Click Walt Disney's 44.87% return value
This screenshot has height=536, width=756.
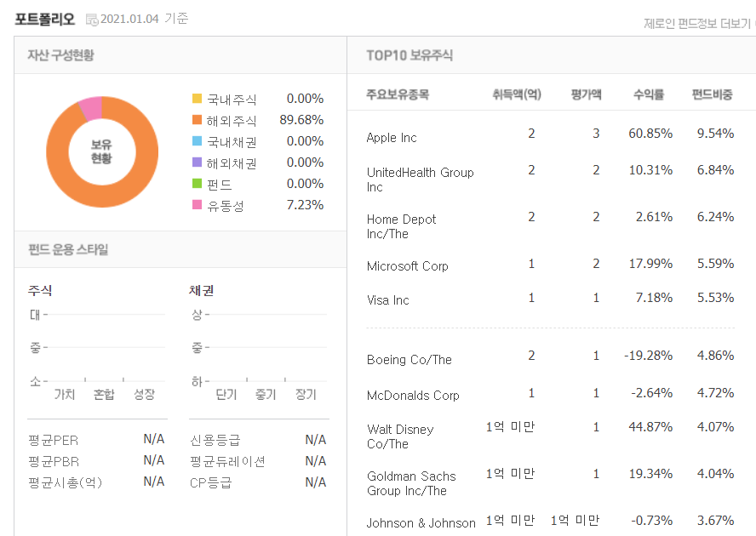pos(650,427)
